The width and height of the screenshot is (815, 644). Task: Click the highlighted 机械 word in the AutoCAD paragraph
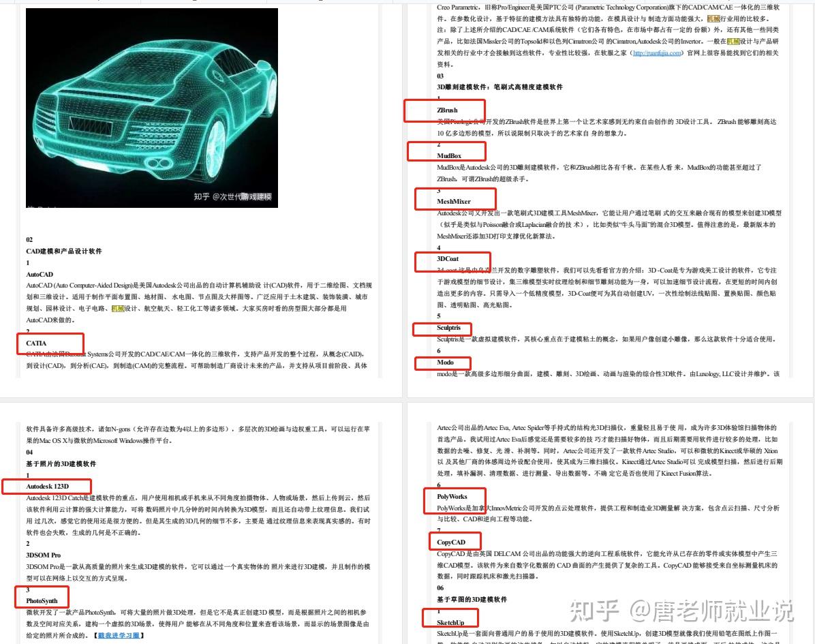118,309
